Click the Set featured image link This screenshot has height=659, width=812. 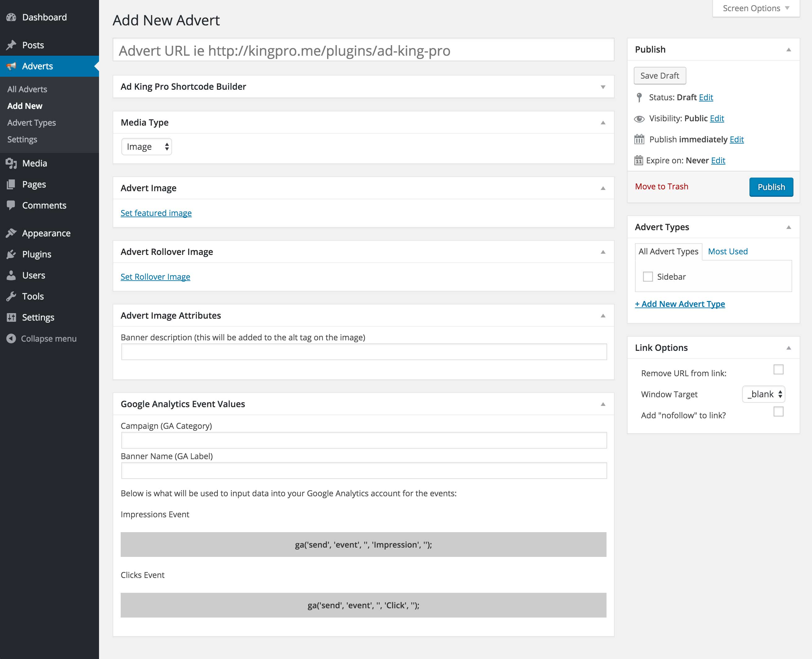point(156,213)
